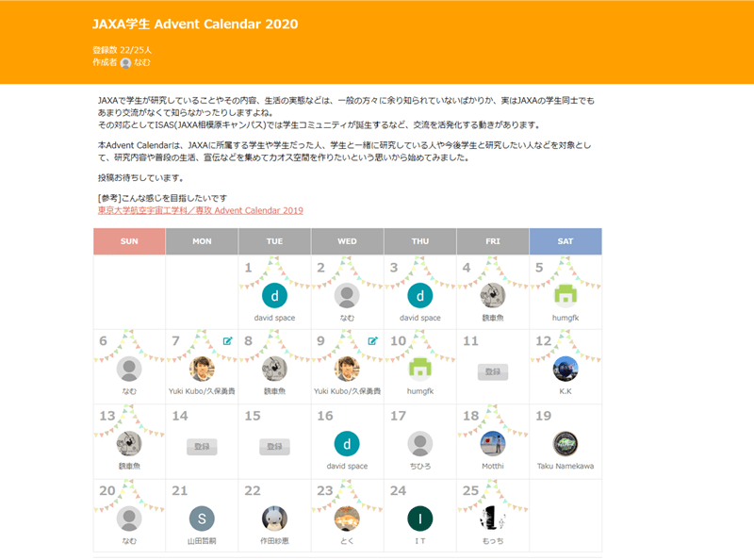This screenshot has width=754, height=560.
Task: Click humgfk green icon on day 5
Action: (x=565, y=295)
